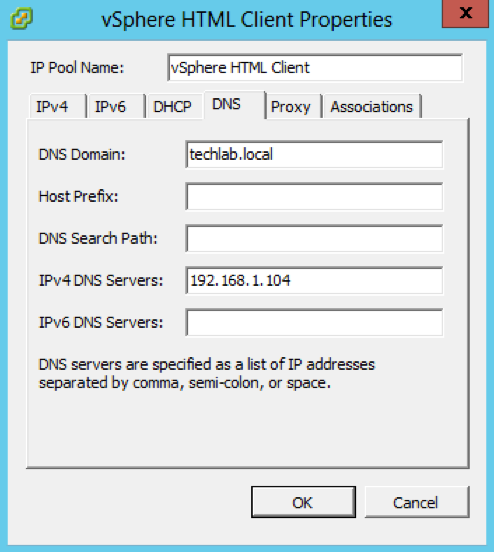Focus the DNS Search Path input
Viewport: 494px width, 552px height.
[x=314, y=239]
